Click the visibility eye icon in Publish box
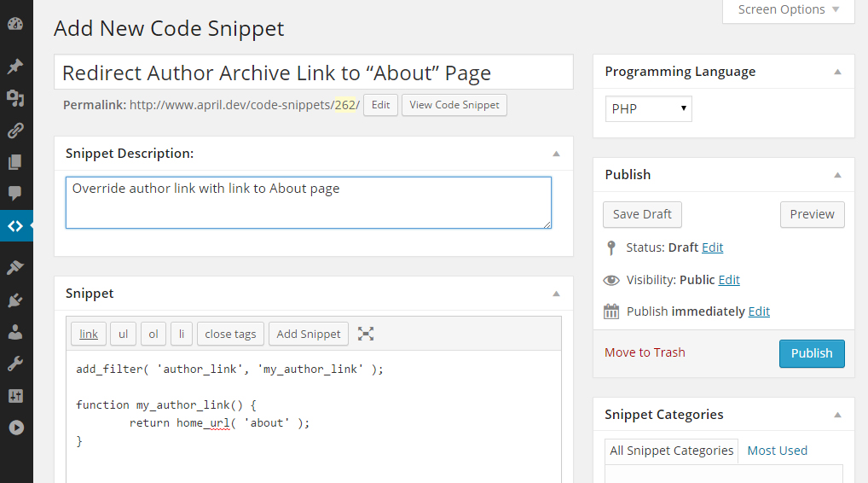Viewport: 868px width, 483px height. [x=611, y=280]
